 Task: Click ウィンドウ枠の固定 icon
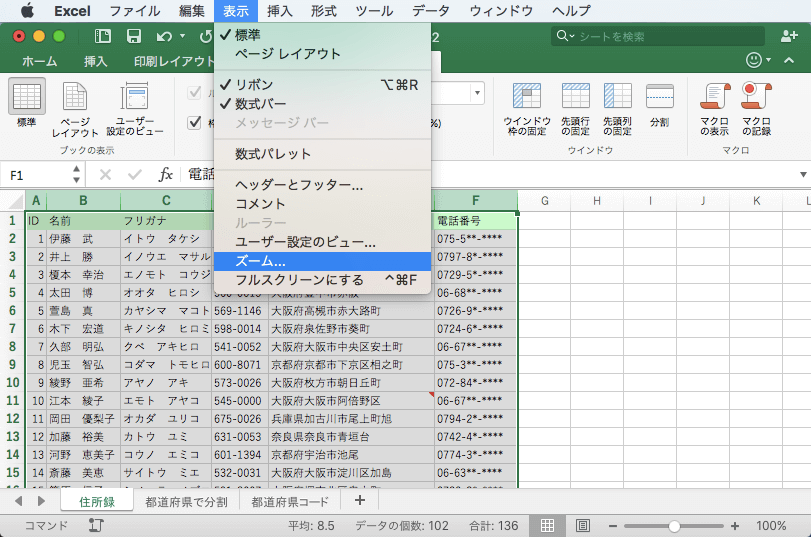click(x=527, y=96)
